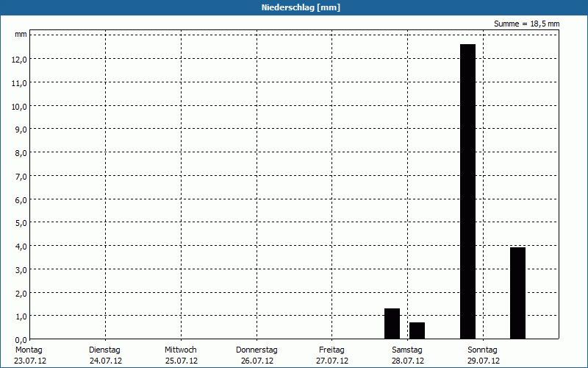Click the 26.07.12 date label
This screenshot has height=368, width=588.
(257, 361)
